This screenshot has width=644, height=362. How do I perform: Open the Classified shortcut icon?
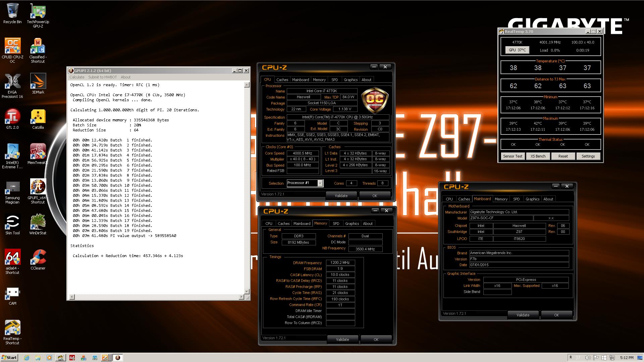click(38, 50)
